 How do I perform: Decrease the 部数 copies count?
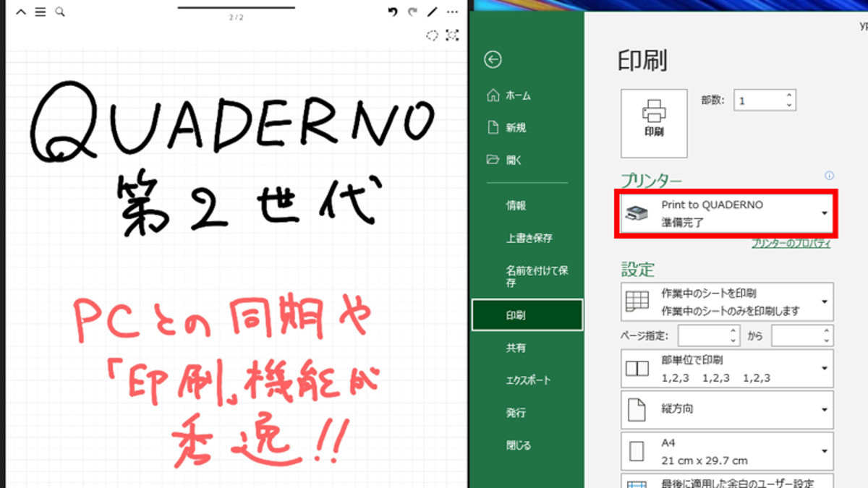point(790,106)
